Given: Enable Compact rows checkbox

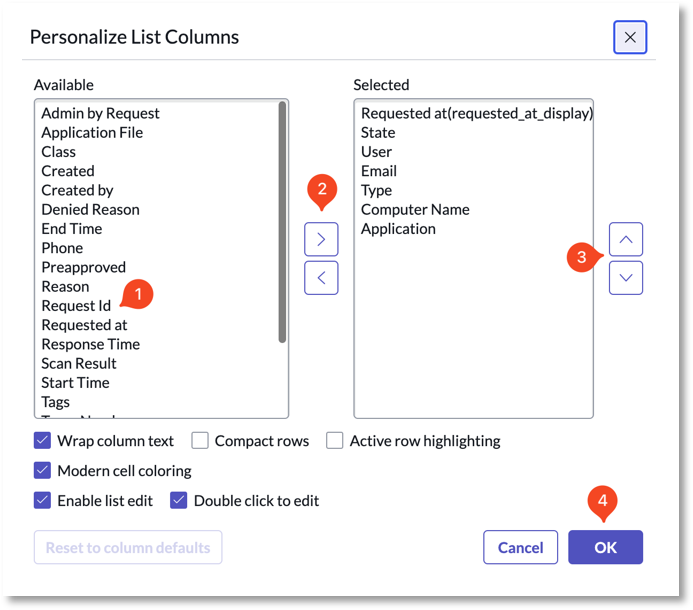Looking at the screenshot, I should pyautogui.click(x=200, y=441).
